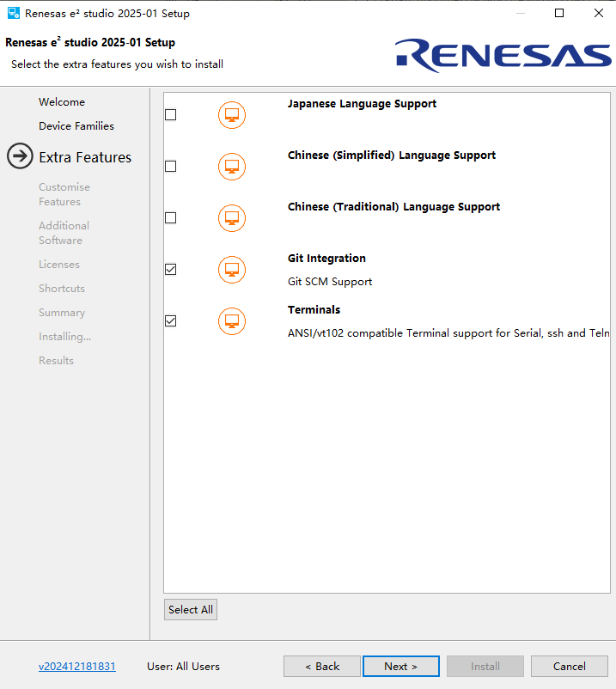Select the Customise Features step
Viewport: 616px width, 689px height.
click(64, 194)
